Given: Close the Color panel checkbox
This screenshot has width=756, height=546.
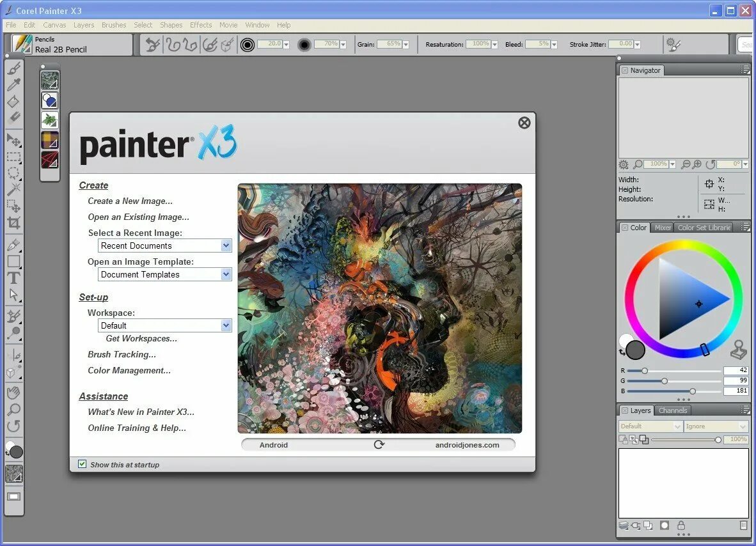Looking at the screenshot, I should click(625, 228).
